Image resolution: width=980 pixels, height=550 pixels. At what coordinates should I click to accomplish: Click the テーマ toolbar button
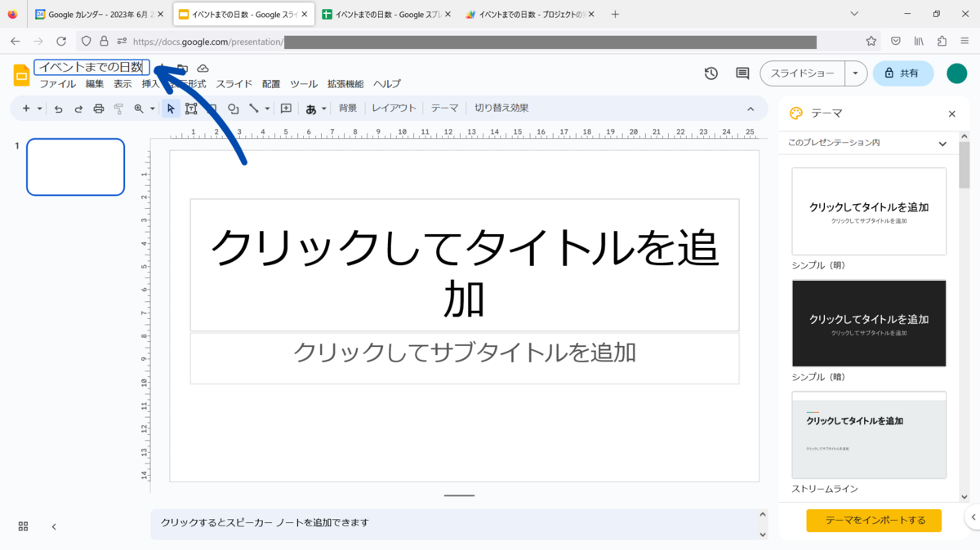[445, 108]
